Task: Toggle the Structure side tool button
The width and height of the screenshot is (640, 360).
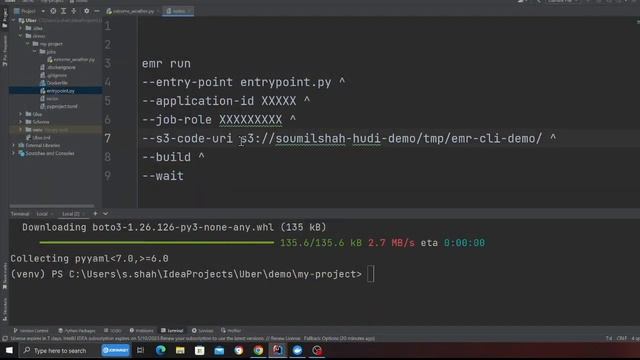Action: pyautogui.click(x=4, y=309)
